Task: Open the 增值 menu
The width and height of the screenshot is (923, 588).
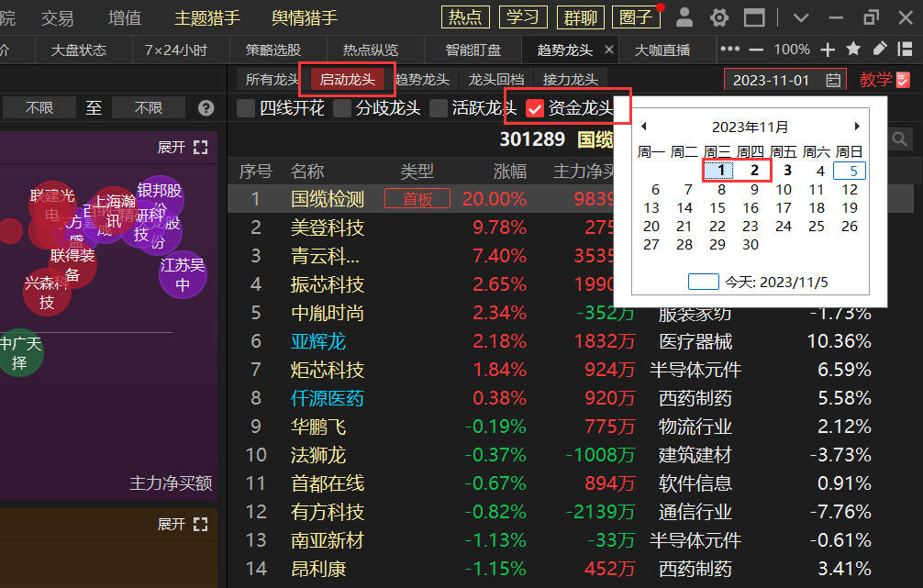Action: [125, 18]
